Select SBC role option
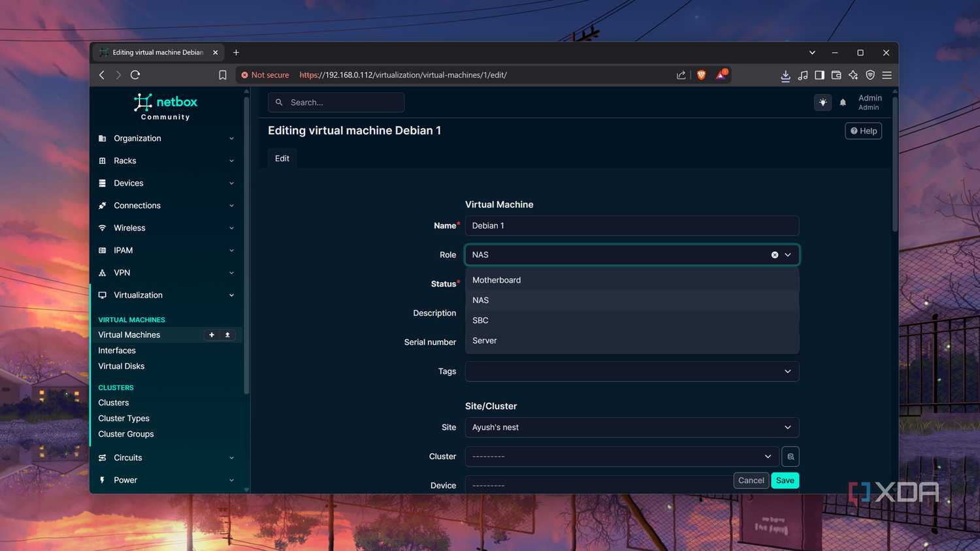This screenshot has width=980, height=551. (x=632, y=321)
